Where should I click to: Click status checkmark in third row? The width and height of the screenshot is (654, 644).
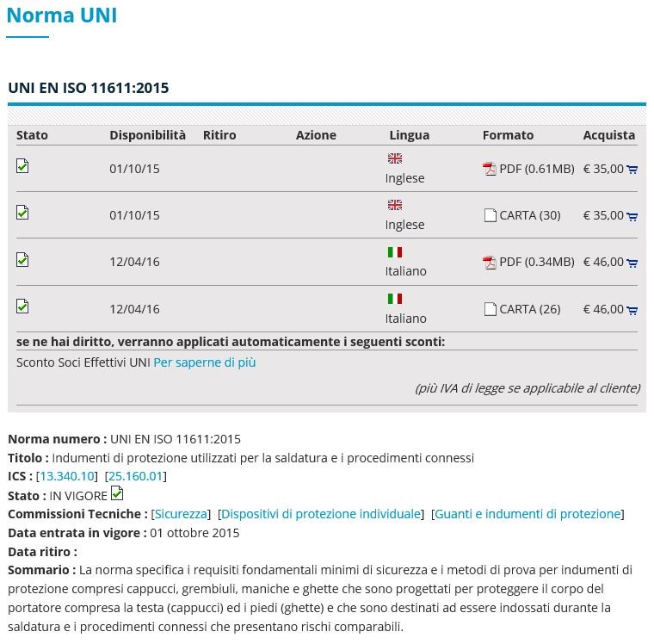[x=22, y=259]
